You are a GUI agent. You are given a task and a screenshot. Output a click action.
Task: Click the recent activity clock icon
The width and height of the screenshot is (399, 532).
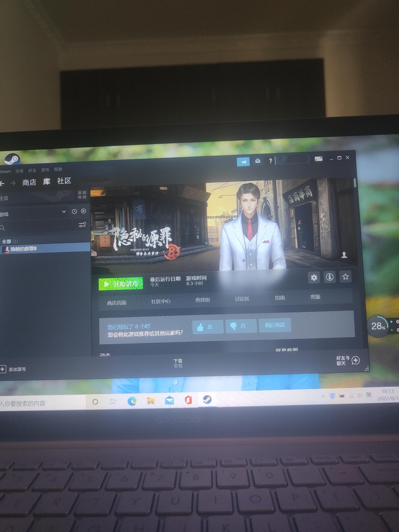click(74, 211)
